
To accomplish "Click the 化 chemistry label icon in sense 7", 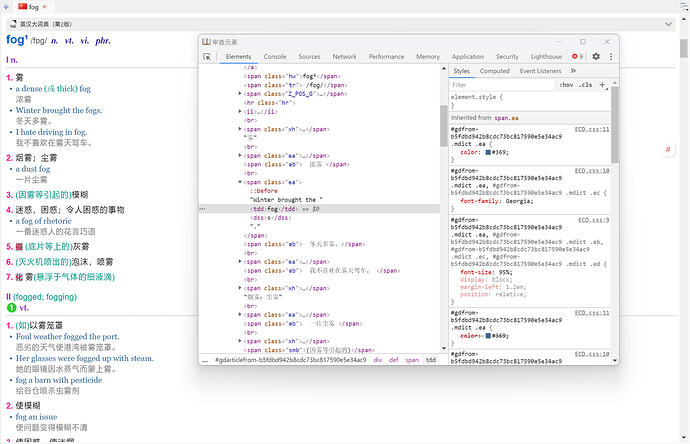I will (19, 277).
